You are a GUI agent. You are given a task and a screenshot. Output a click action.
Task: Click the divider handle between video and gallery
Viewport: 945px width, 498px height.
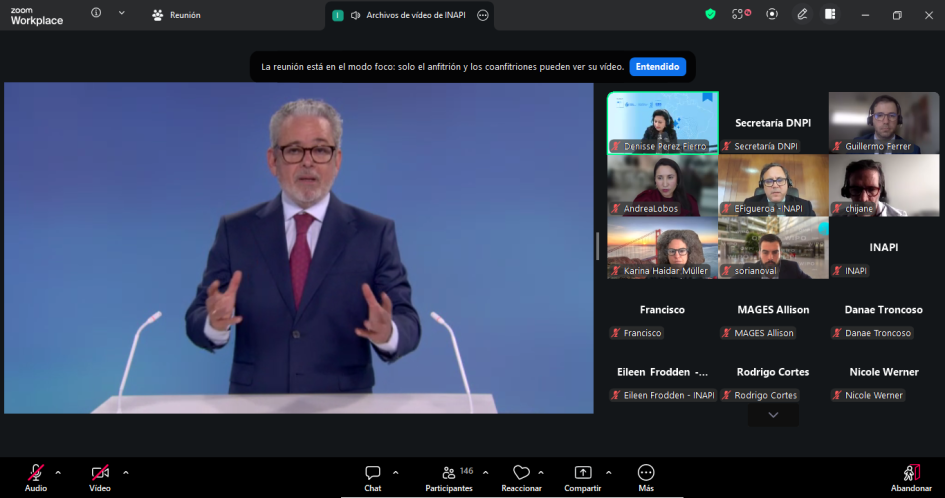(x=597, y=246)
